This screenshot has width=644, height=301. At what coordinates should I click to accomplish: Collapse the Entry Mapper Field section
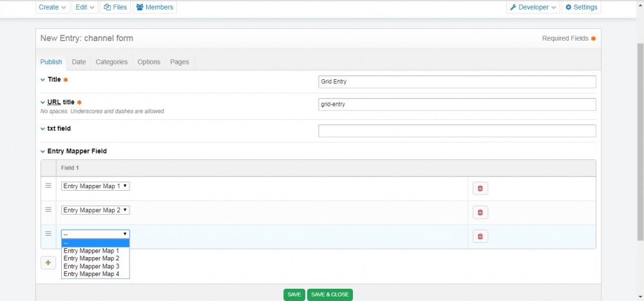[43, 151]
